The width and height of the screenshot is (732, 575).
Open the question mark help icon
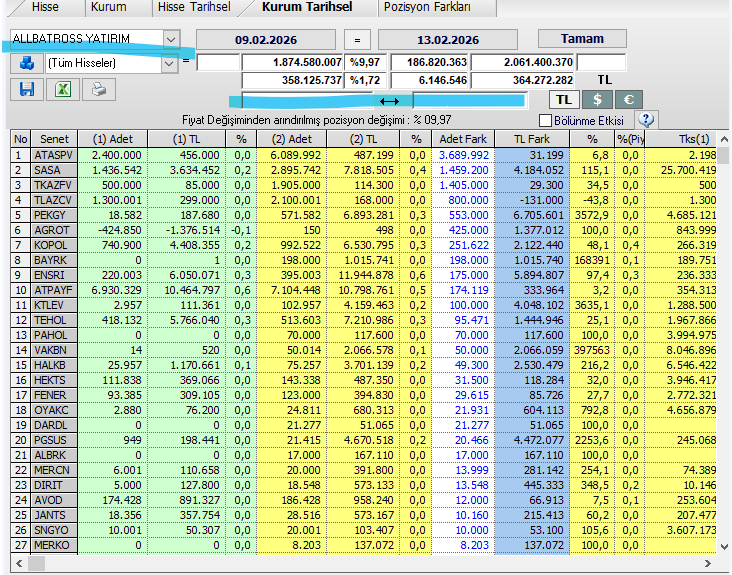(x=646, y=120)
